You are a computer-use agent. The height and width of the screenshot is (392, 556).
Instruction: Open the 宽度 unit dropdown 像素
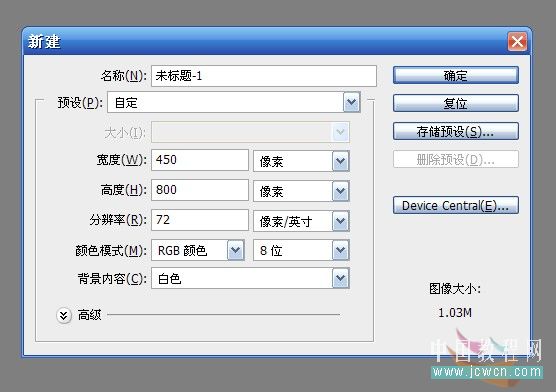pyautogui.click(x=301, y=161)
